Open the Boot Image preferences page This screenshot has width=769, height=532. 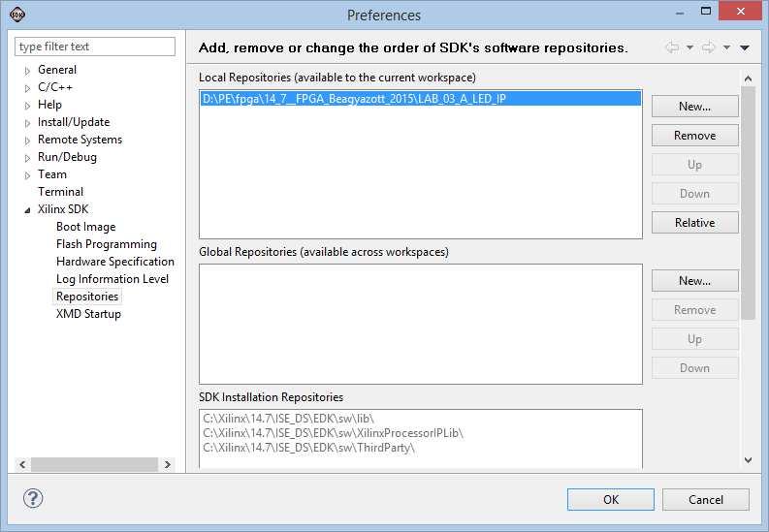coord(86,227)
